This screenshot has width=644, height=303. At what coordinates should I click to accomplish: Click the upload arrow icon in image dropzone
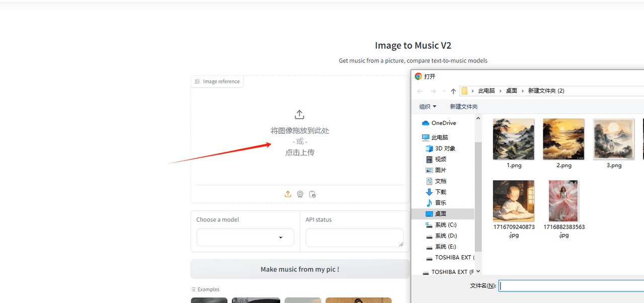coord(299,114)
